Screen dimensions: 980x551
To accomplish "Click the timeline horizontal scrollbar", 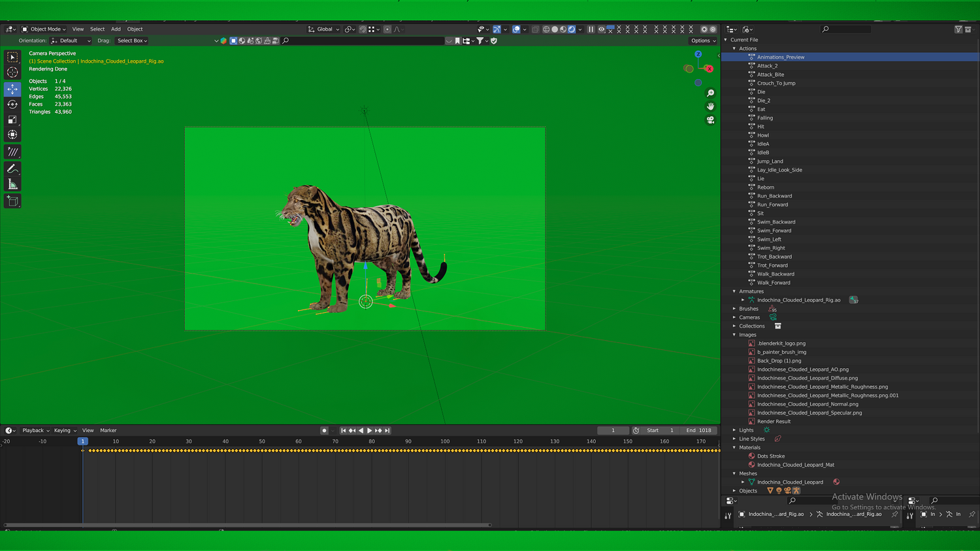I will tap(248, 525).
